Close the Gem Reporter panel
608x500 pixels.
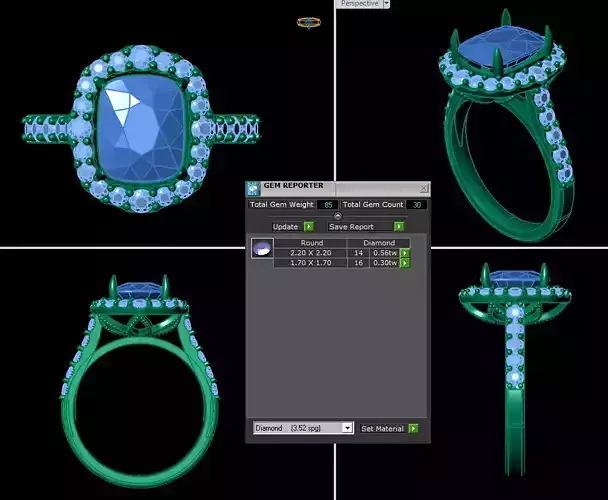[x=424, y=188]
